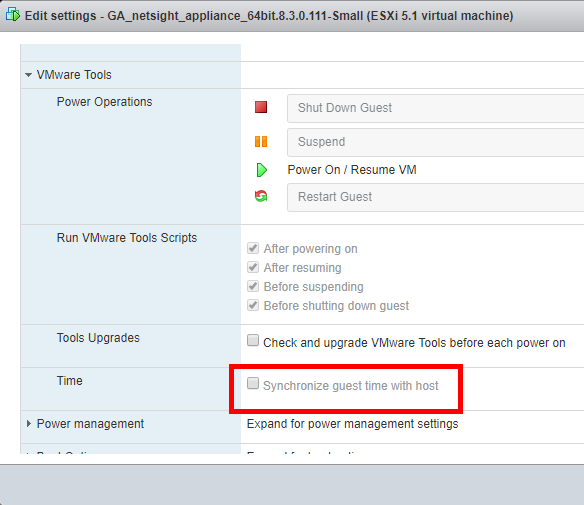The height and width of the screenshot is (505, 584).
Task: Toggle the After resuming checkbox
Action: tap(253, 267)
